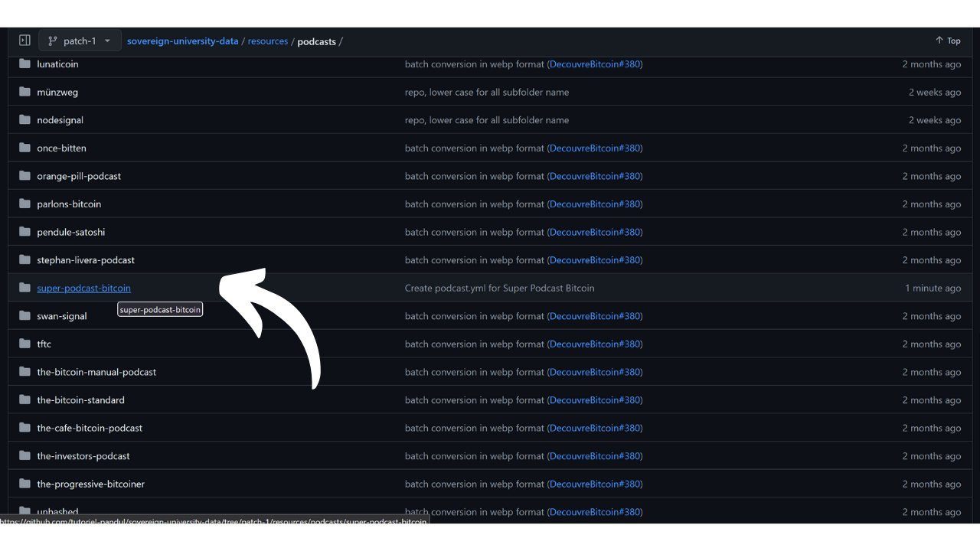Image resolution: width=980 pixels, height=551 pixels.
Task: Open the resources breadcrumb link
Action: pos(268,41)
